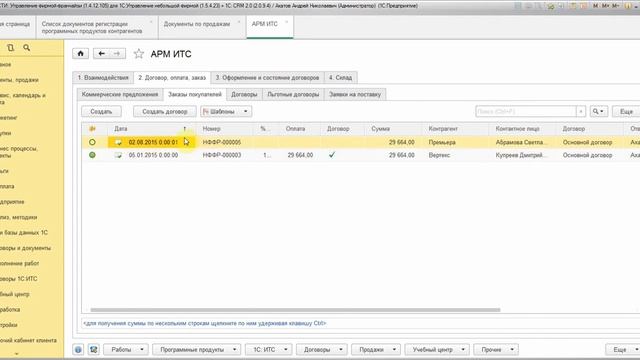640x360 pixels.
Task: Open the Льготные договоры subtab
Action: point(293,94)
